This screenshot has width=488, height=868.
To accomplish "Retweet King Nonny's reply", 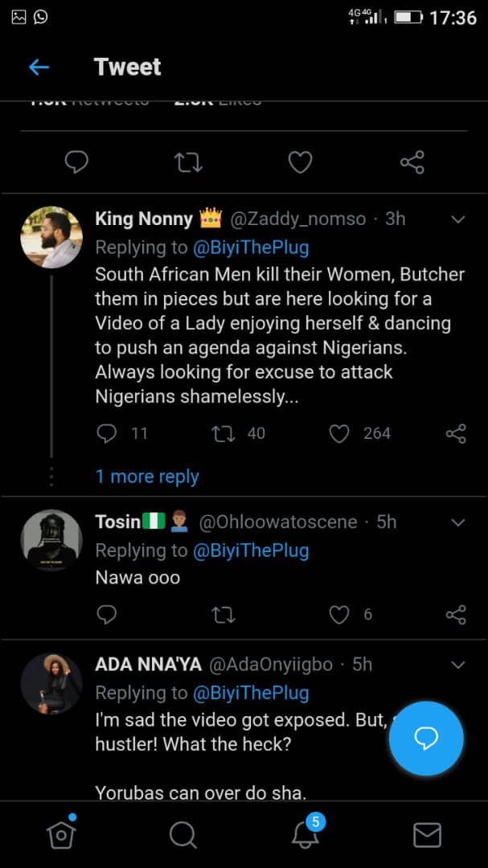I will pyautogui.click(x=222, y=434).
